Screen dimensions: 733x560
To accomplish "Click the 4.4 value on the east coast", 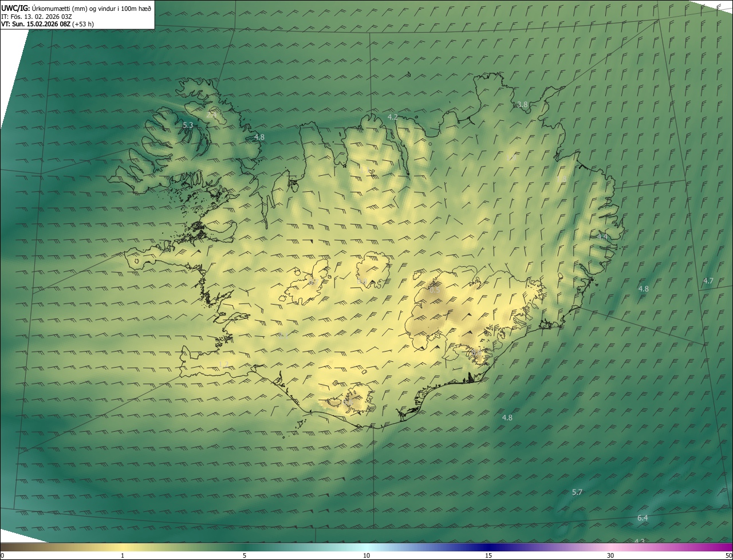I will point(602,236).
